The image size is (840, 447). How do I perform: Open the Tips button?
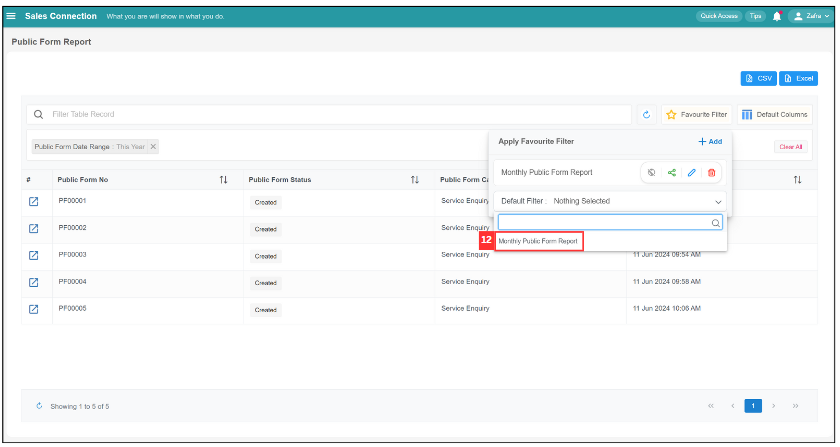pyautogui.click(x=755, y=16)
